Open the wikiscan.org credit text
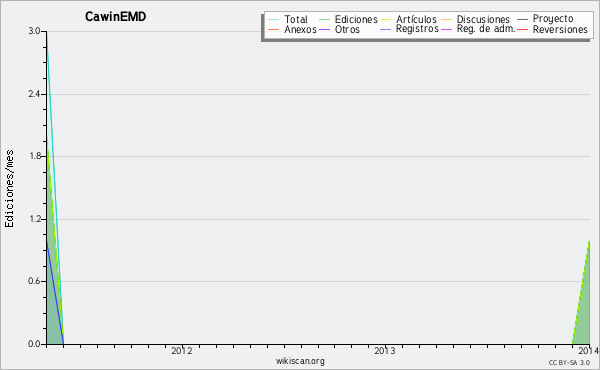Image resolution: width=600 pixels, height=370 pixels. click(300, 361)
